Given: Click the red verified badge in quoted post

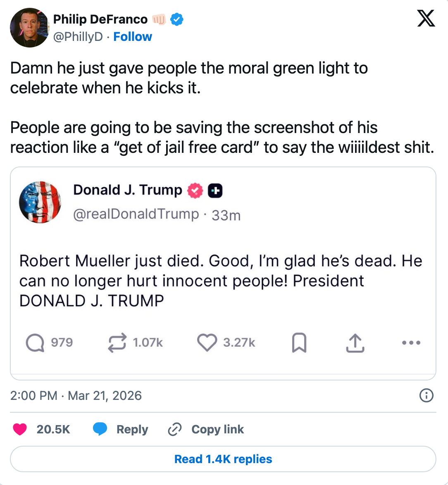Looking at the screenshot, I should pyautogui.click(x=195, y=190).
